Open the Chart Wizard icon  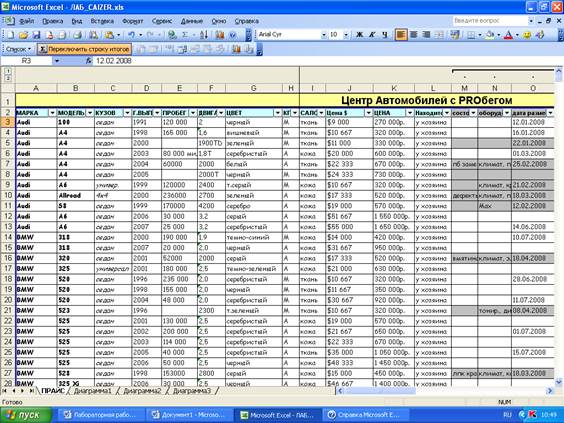219,35
